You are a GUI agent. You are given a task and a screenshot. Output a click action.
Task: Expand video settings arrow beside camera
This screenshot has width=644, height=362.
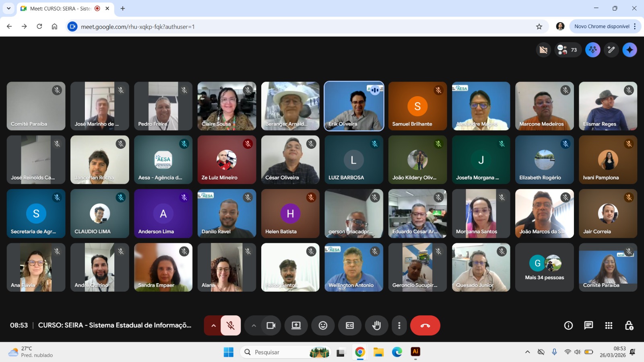254,325
